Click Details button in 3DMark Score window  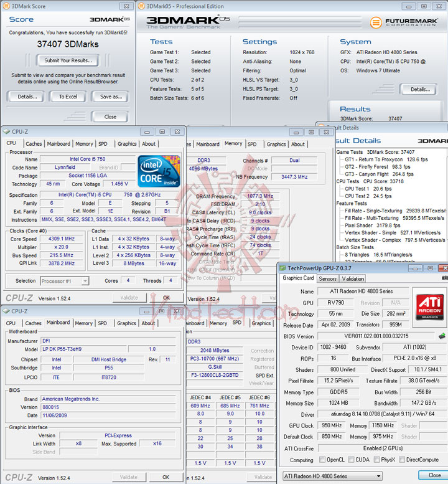click(x=27, y=97)
